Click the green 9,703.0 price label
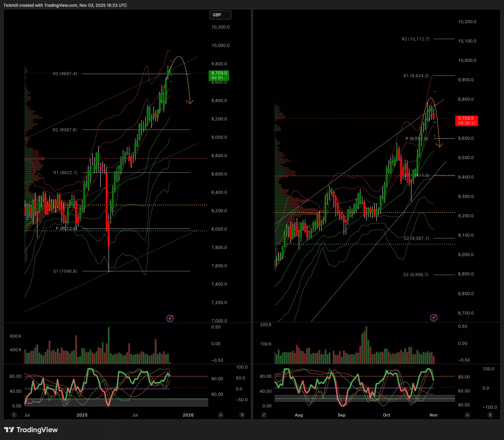 219,75
